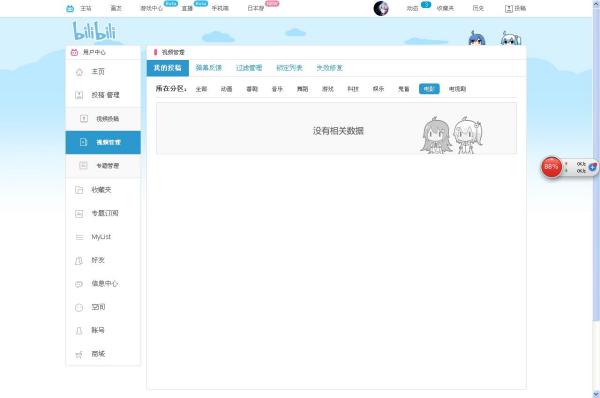Viewport: 600px width, 398px height.
Task: Select the 鬼畜 category filter
Action: [403, 89]
